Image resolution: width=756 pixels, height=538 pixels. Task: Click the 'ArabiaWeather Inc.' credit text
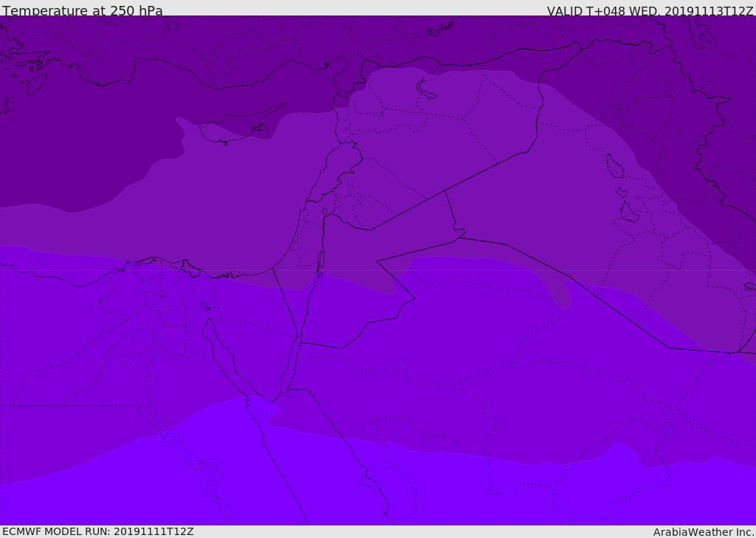[x=704, y=532]
